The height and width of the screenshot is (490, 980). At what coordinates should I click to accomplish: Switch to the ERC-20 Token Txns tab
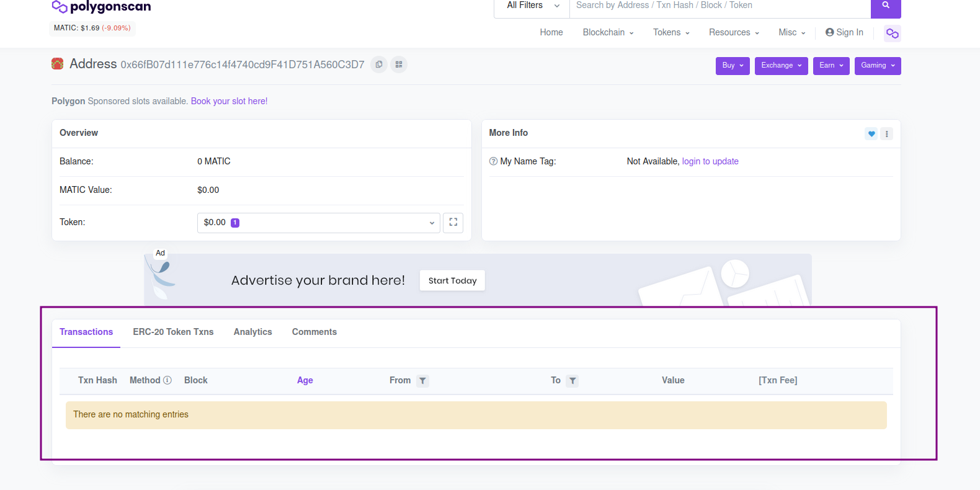(x=173, y=332)
